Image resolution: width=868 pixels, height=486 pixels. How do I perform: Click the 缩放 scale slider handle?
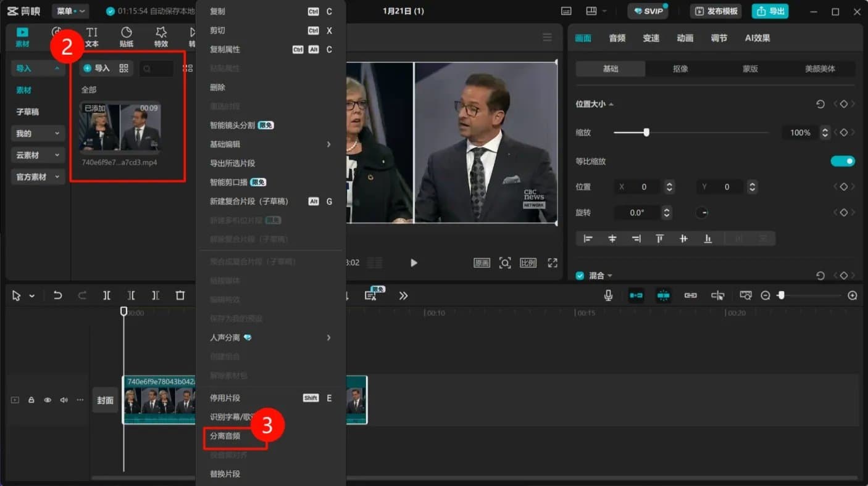(x=646, y=133)
